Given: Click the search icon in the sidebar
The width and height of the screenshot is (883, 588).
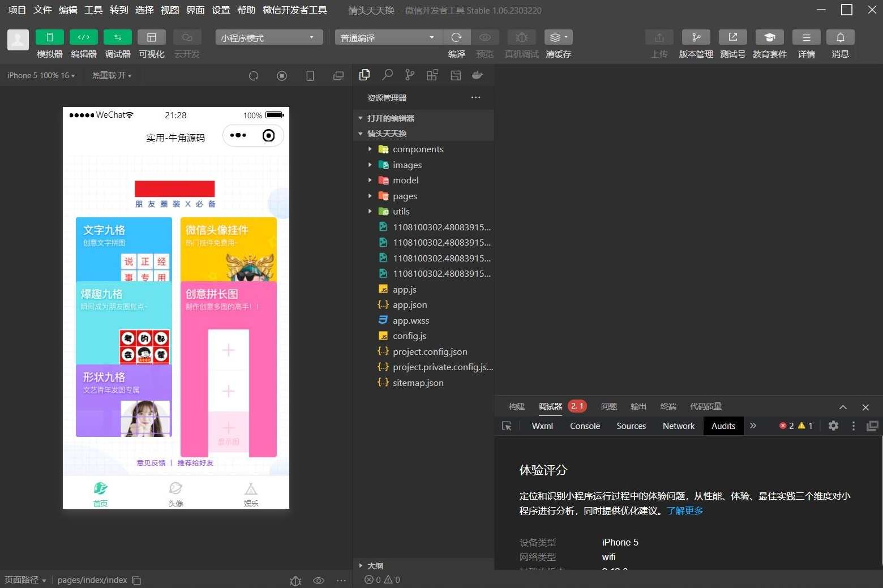Looking at the screenshot, I should point(387,75).
